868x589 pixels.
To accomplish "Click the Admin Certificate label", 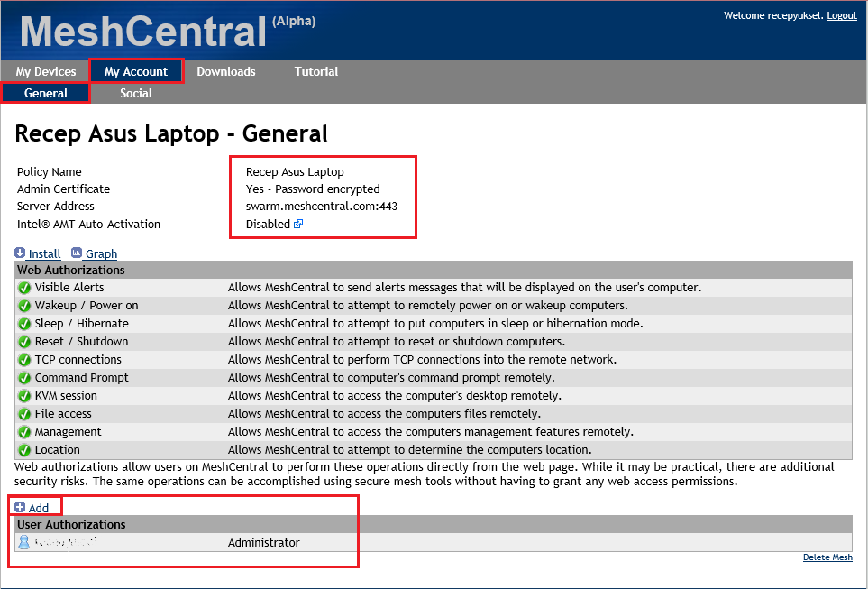I will pyautogui.click(x=63, y=189).
